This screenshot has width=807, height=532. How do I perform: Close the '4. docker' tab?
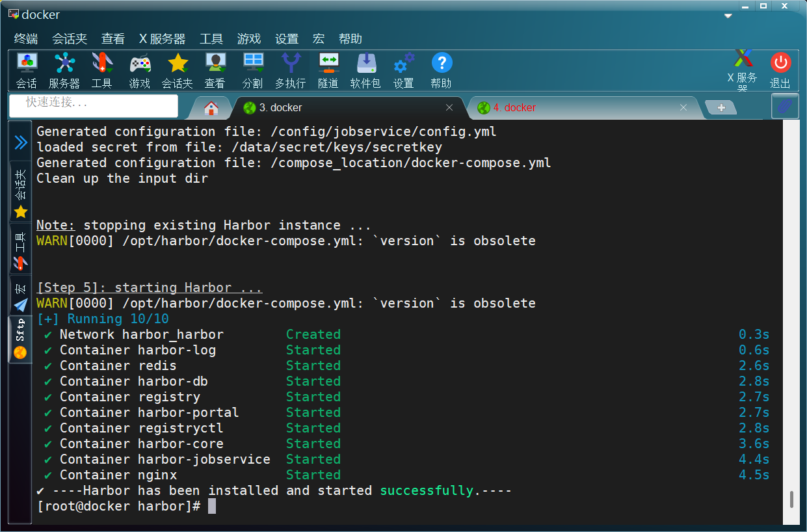pyautogui.click(x=683, y=107)
